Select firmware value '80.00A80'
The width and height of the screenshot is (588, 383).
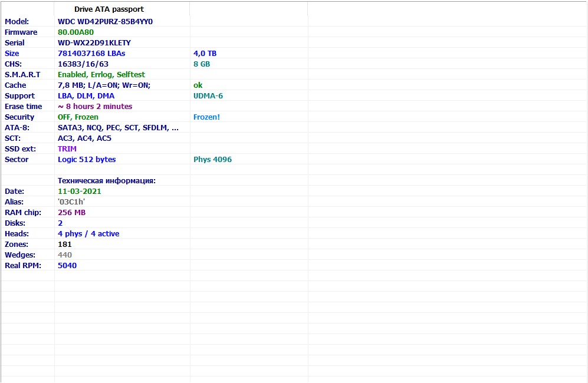pyautogui.click(x=75, y=32)
